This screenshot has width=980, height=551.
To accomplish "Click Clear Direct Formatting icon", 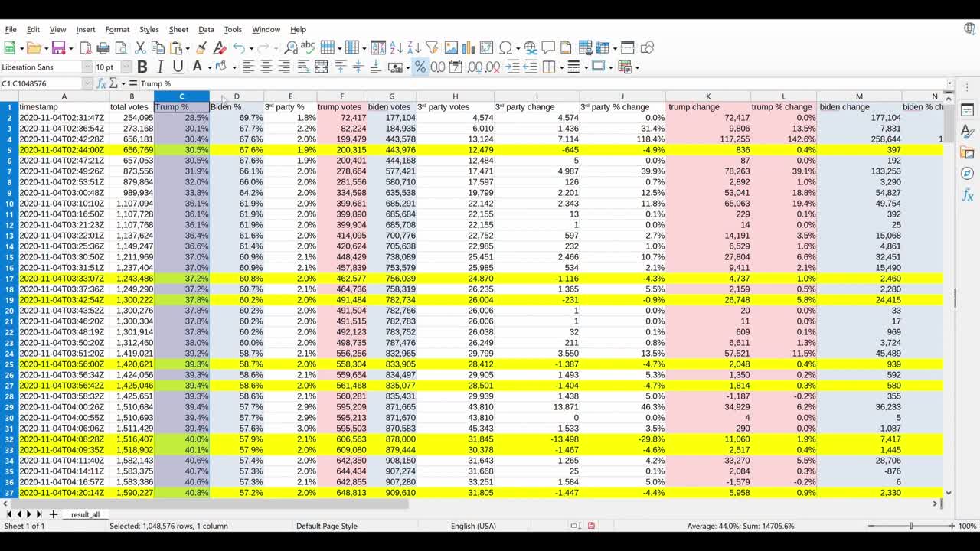I will pyautogui.click(x=219, y=48).
